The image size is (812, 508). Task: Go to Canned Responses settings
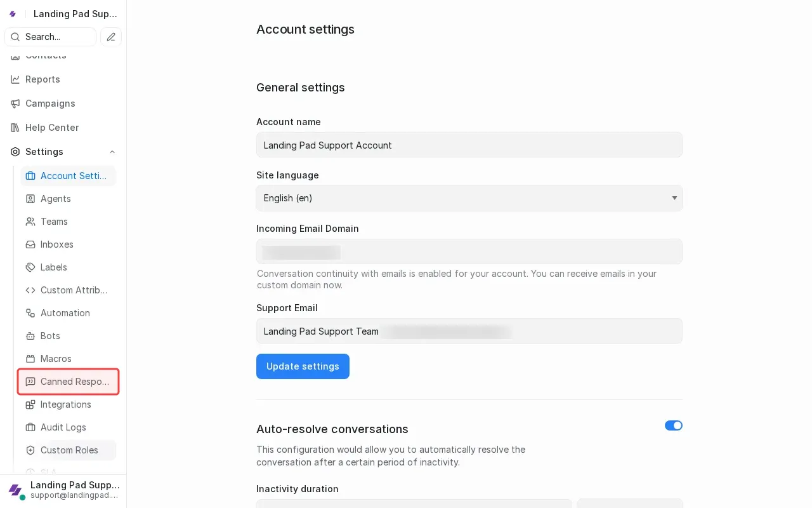pos(68,382)
